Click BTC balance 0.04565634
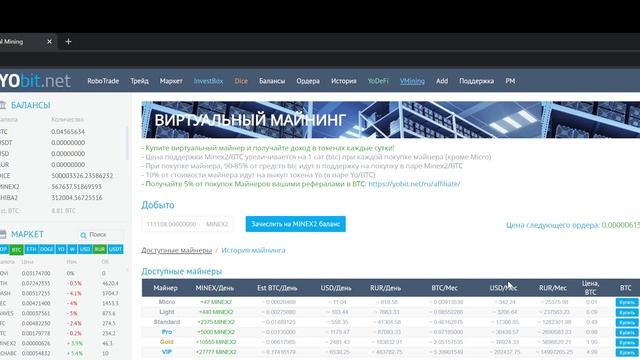 point(68,132)
